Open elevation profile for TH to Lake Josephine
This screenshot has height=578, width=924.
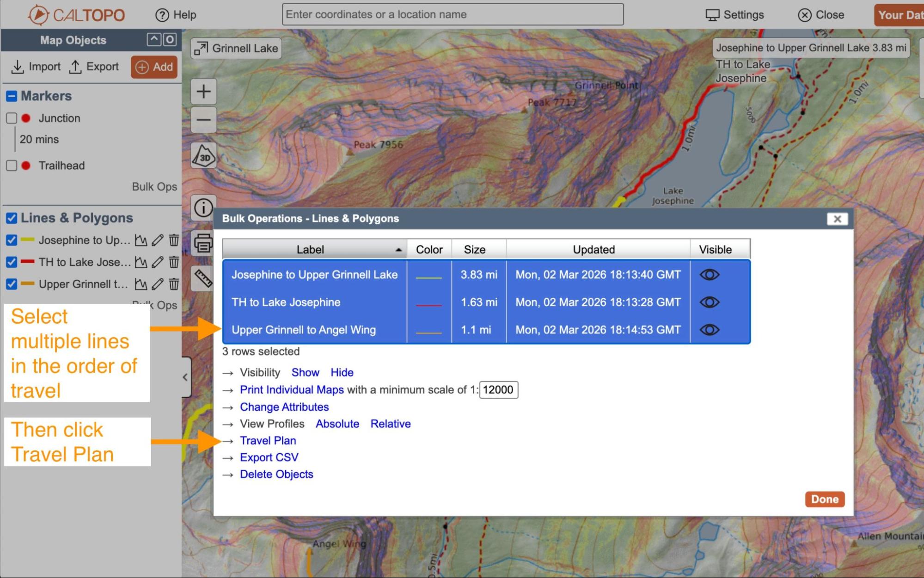141,262
